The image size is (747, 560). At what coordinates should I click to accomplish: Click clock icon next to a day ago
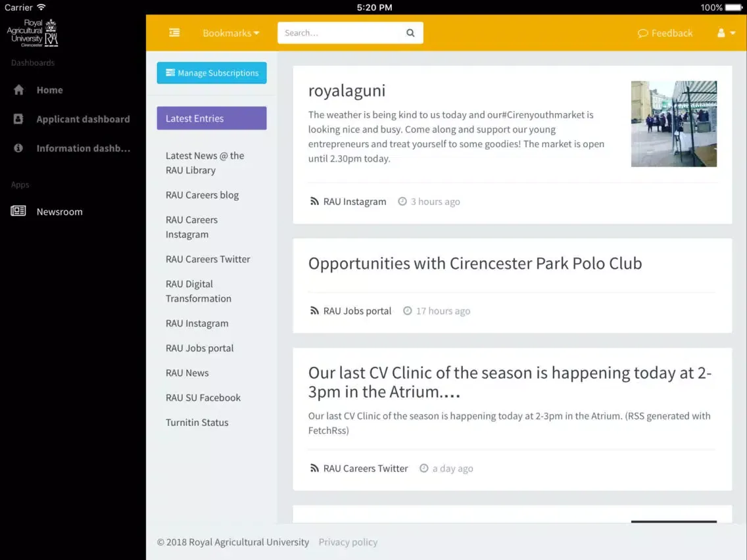point(423,468)
